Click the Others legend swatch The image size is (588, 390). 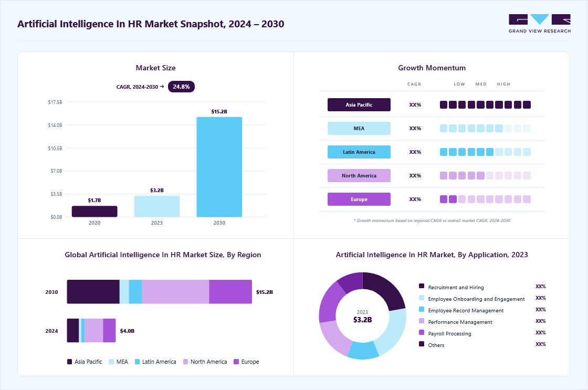pos(422,344)
